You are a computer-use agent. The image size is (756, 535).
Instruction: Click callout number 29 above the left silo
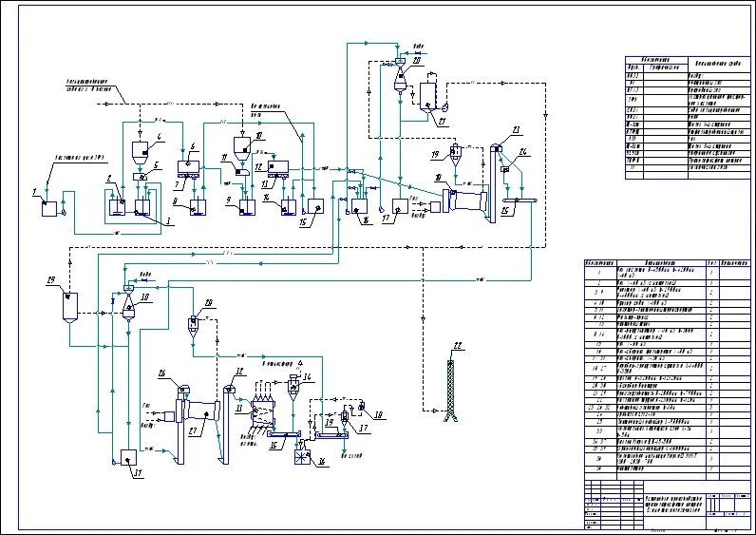(x=51, y=280)
